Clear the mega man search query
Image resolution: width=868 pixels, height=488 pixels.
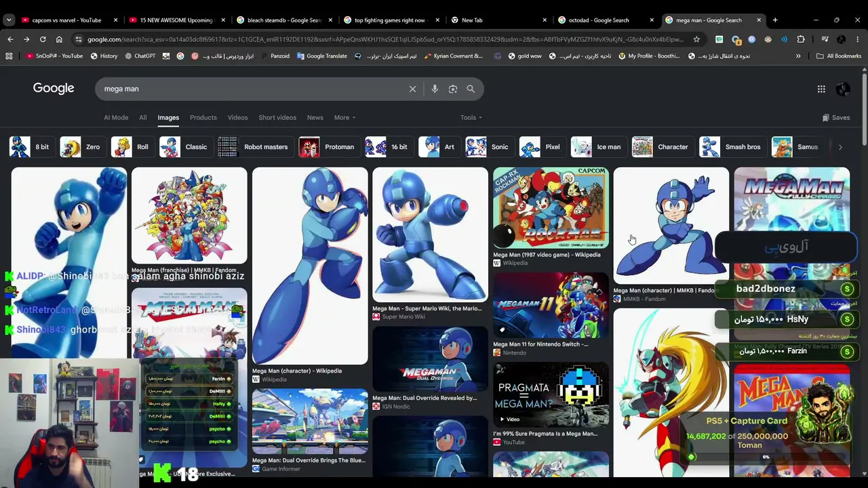coord(412,89)
